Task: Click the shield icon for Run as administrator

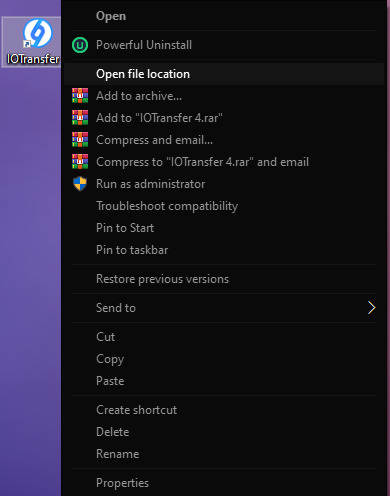Action: tap(80, 184)
